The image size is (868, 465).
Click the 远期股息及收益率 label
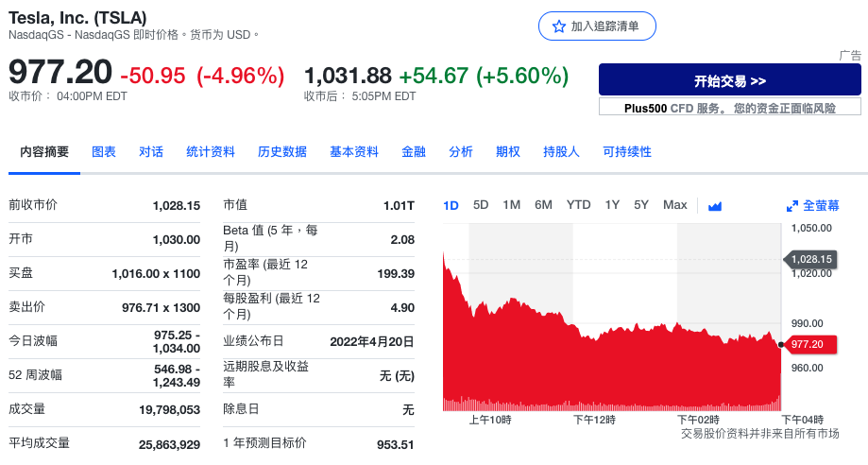point(265,374)
